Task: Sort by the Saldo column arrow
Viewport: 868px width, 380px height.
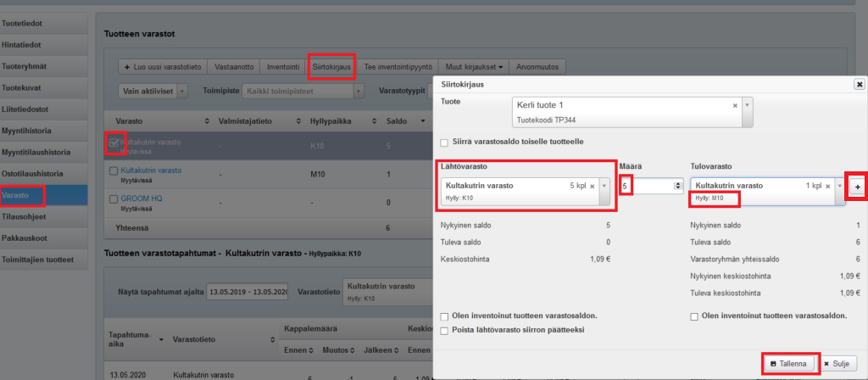Action: [423, 121]
